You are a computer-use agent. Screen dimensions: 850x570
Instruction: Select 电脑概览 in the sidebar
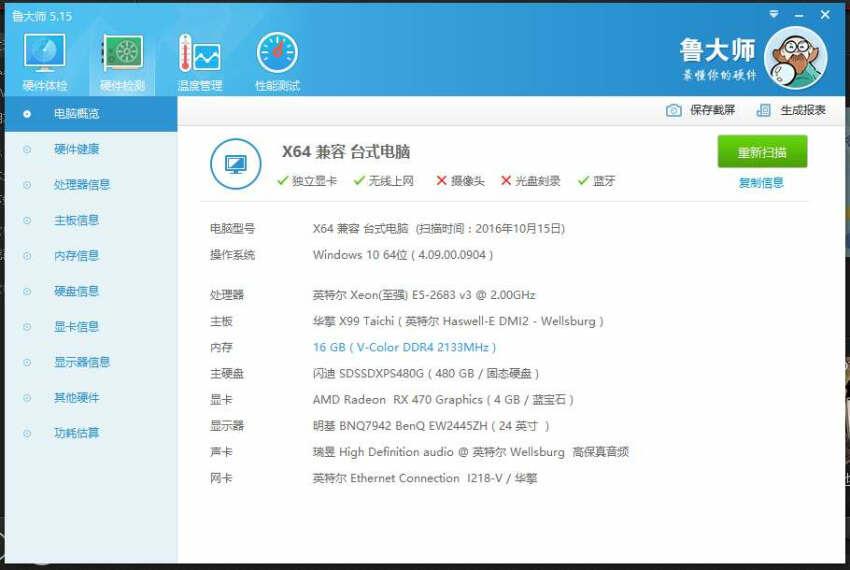point(91,114)
